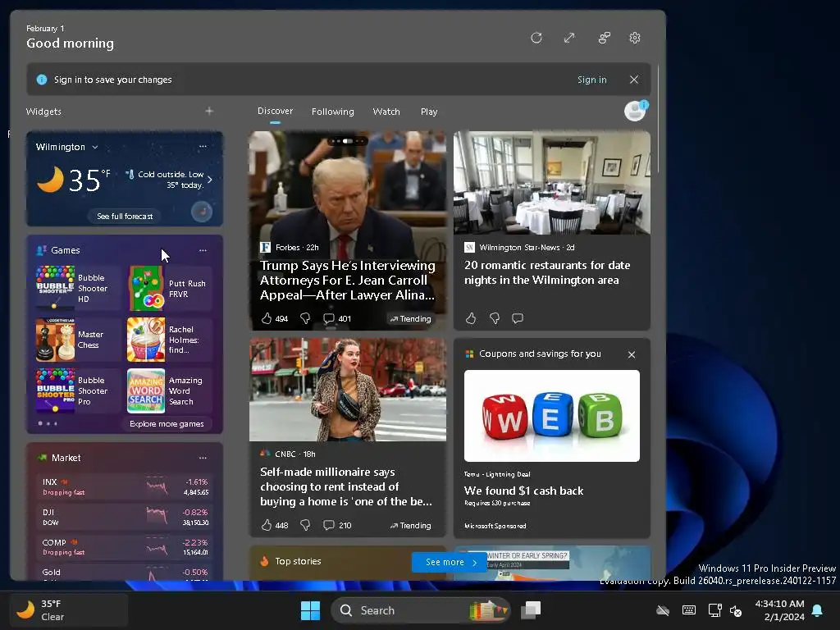Add a widget with plus icon
The width and height of the screenshot is (840, 630).
209,111
